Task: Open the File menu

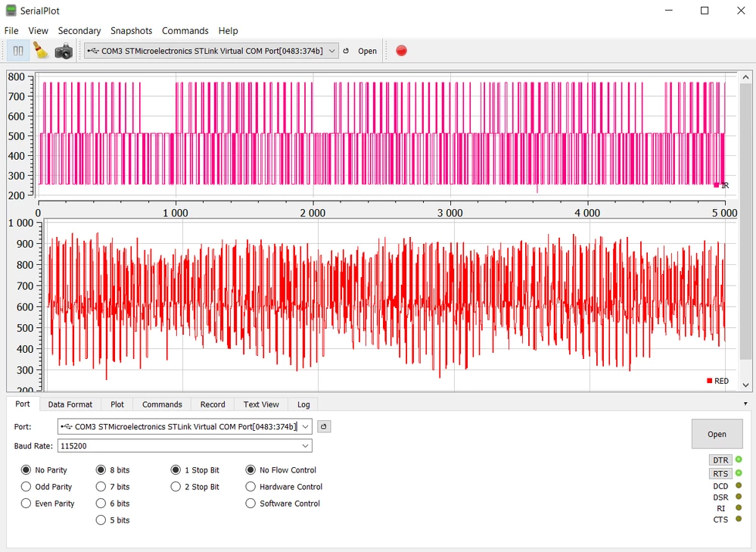Action: click(11, 30)
